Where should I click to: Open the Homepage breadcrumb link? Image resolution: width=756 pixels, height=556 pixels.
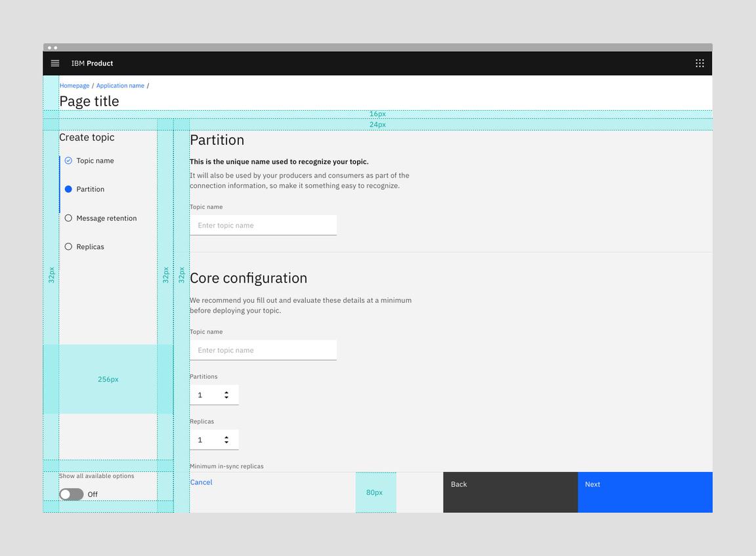point(74,85)
